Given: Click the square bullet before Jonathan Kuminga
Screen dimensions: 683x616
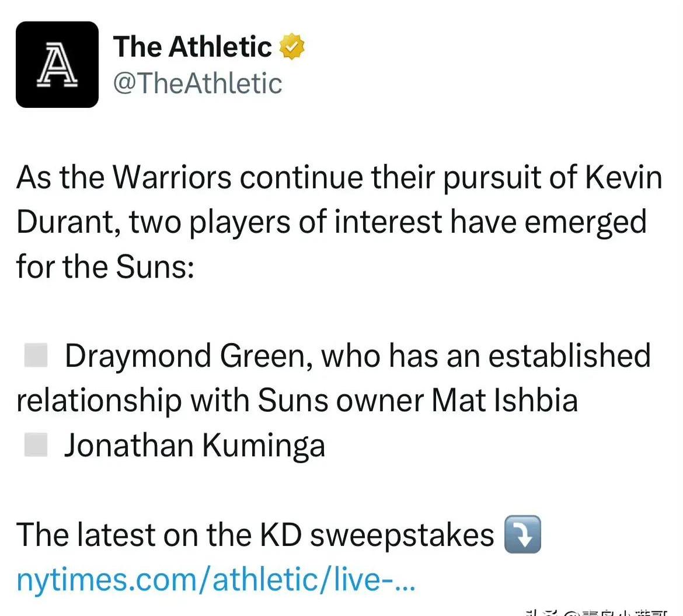Looking at the screenshot, I should [x=36, y=444].
